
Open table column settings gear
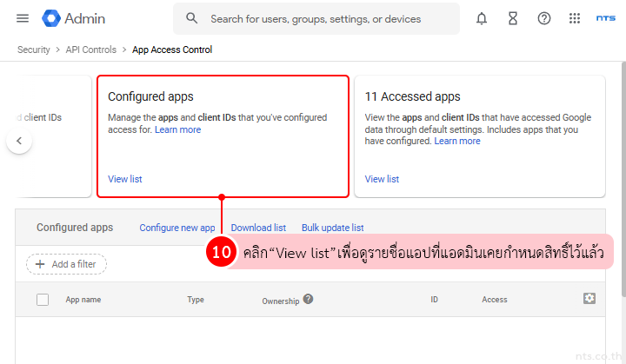pyautogui.click(x=589, y=299)
